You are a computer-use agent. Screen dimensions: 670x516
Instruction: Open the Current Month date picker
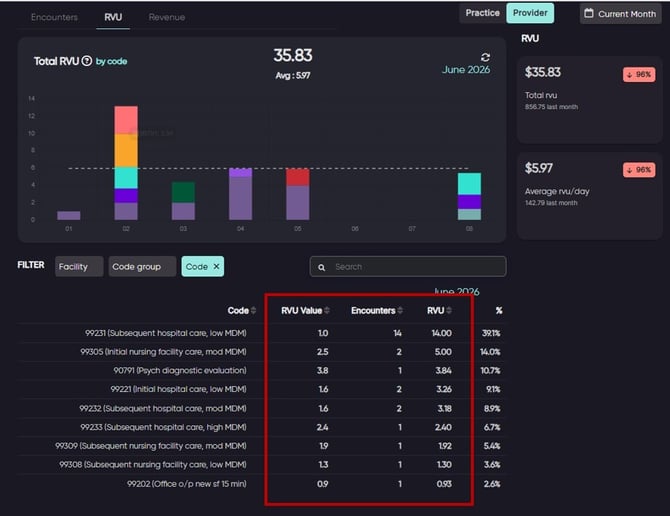pyautogui.click(x=620, y=14)
